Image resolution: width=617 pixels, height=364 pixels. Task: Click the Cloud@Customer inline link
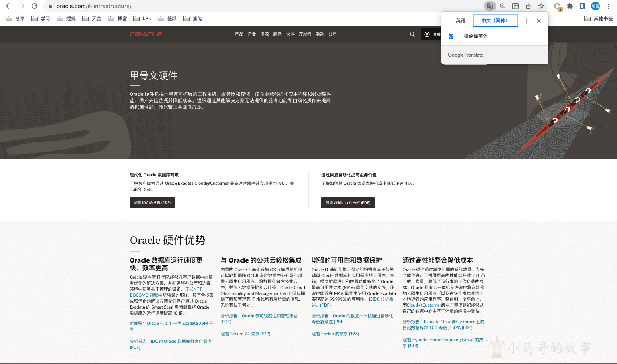tap(424, 305)
